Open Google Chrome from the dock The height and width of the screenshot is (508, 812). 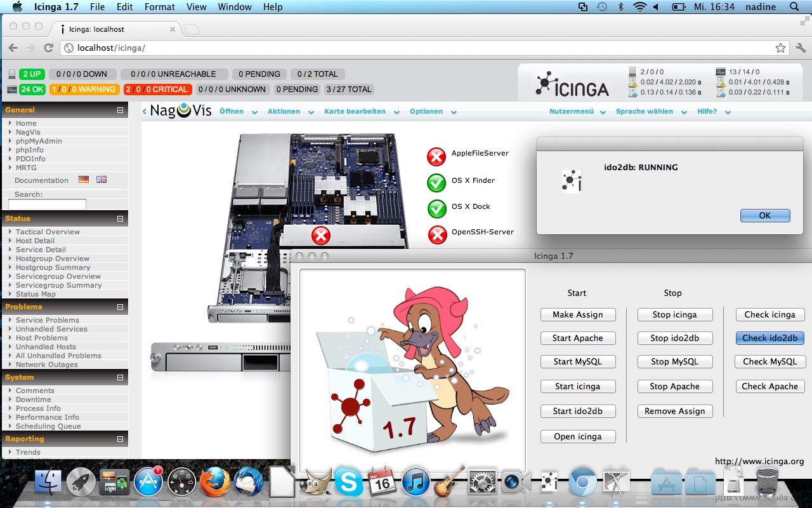pyautogui.click(x=582, y=481)
